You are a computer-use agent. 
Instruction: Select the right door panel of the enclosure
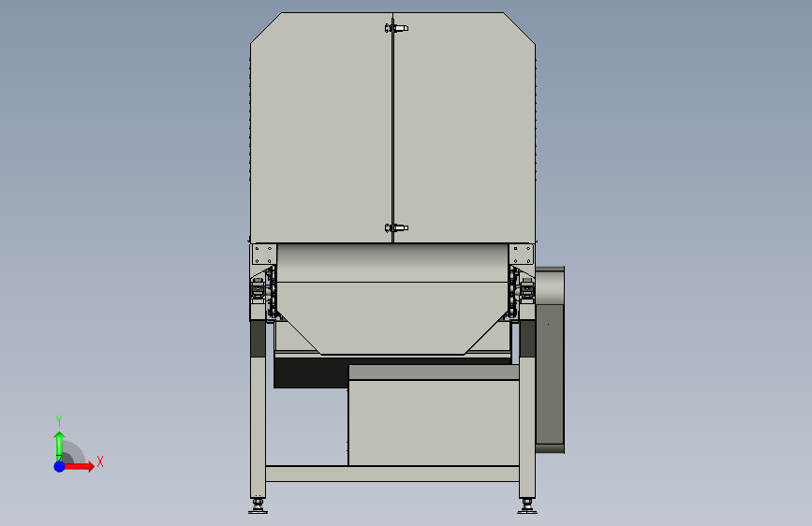point(464,127)
